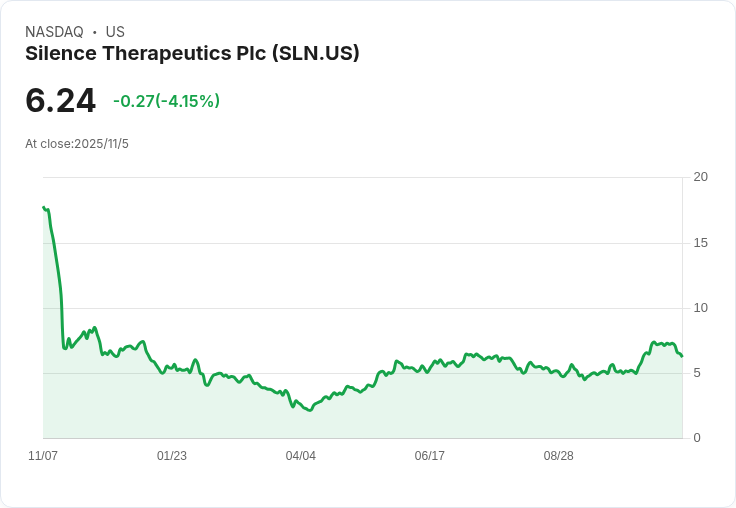Click the 15 y-axis label
The height and width of the screenshot is (508, 736).
[x=700, y=243]
